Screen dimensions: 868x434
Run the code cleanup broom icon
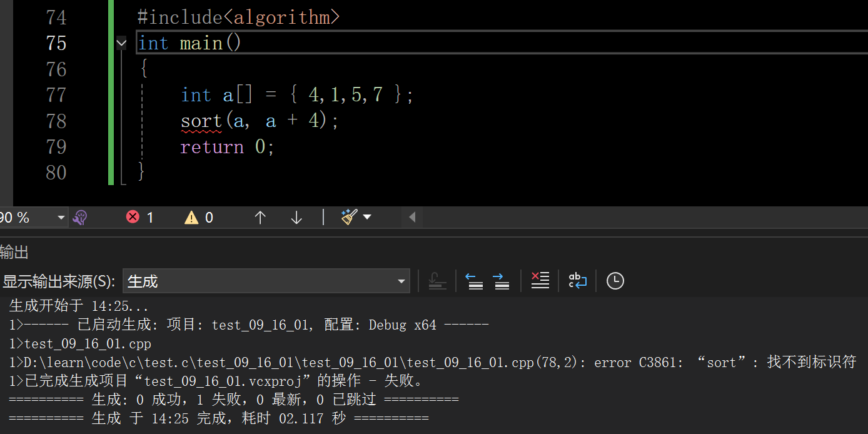point(349,217)
